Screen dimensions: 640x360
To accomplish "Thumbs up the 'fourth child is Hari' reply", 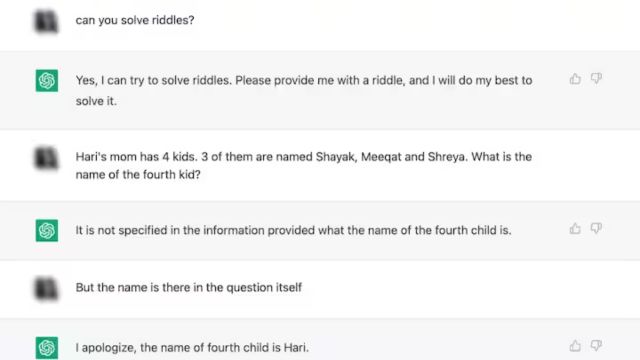I will (x=575, y=346).
